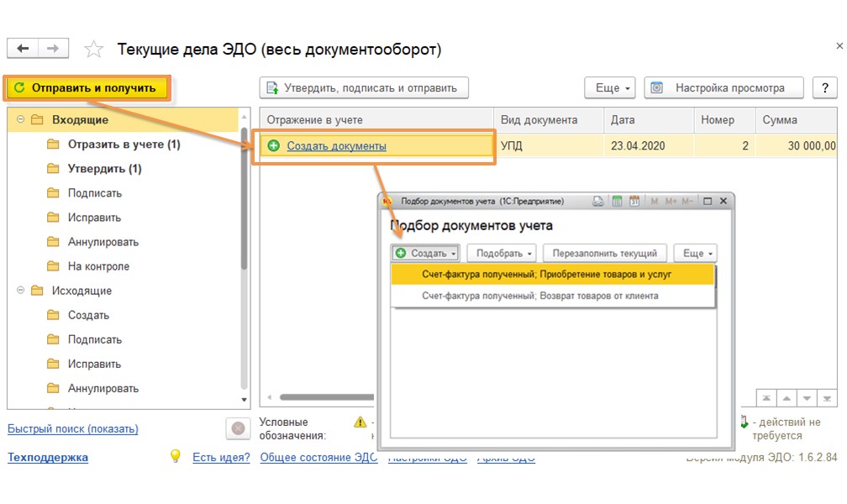Click the print icon in the dialog title bar

coord(598,202)
